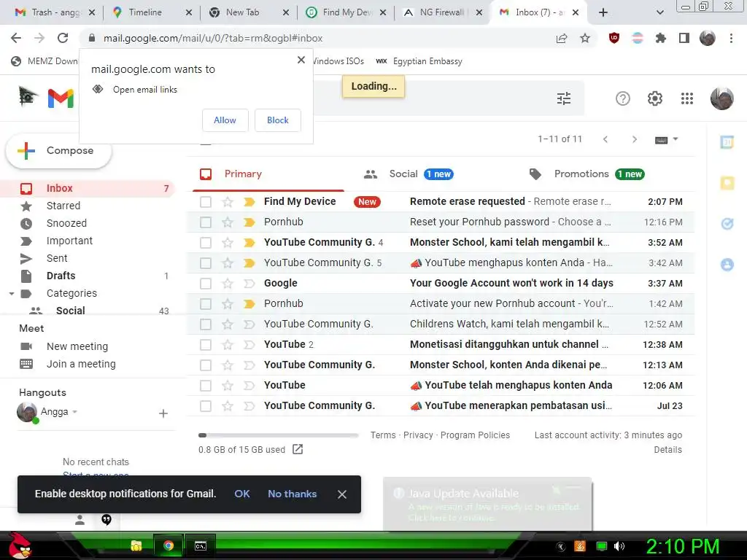The image size is (747, 560).
Task: Open Google Calendar side panel icon
Action: [727, 142]
